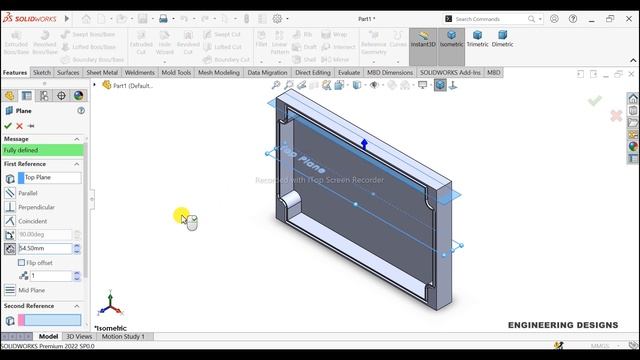Select the Model bottom tab

click(x=48, y=336)
